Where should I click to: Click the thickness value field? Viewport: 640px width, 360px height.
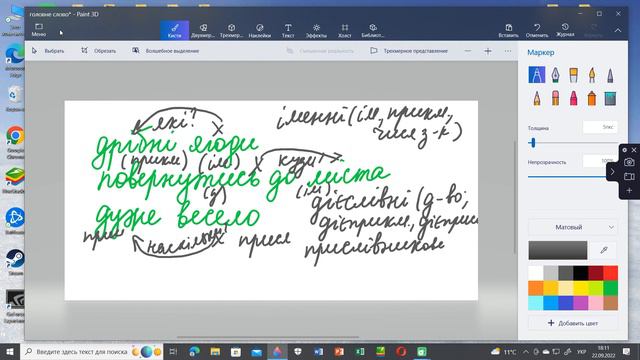pyautogui.click(x=600, y=127)
